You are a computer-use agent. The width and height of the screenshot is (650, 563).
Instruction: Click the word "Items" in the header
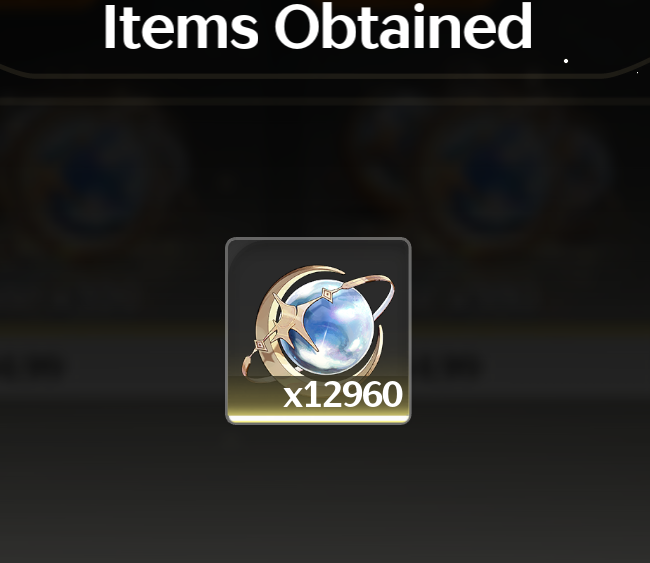click(x=180, y=27)
